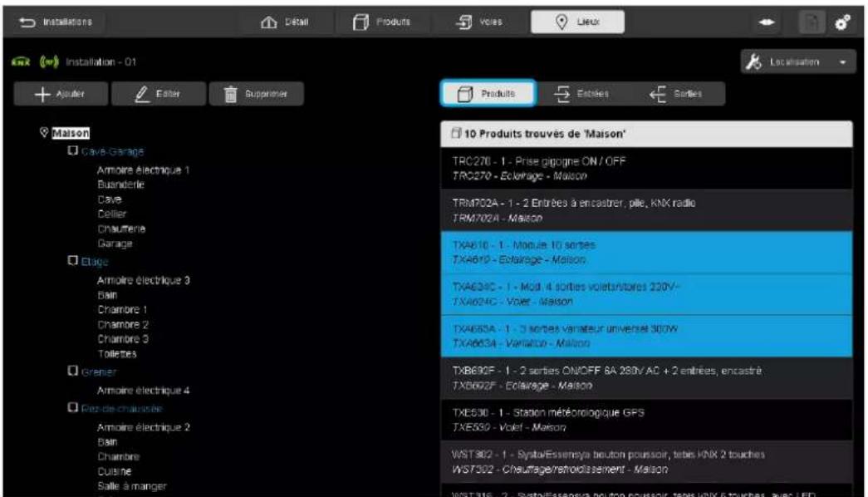The height and width of the screenshot is (497, 868).
Task: Show Entrées filter
Action: pos(582,94)
